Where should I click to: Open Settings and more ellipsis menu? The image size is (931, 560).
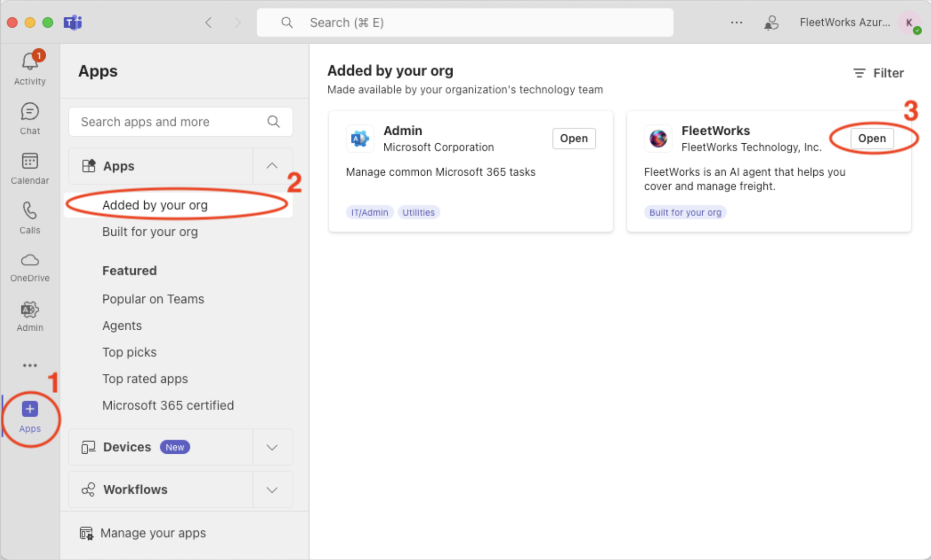point(736,22)
